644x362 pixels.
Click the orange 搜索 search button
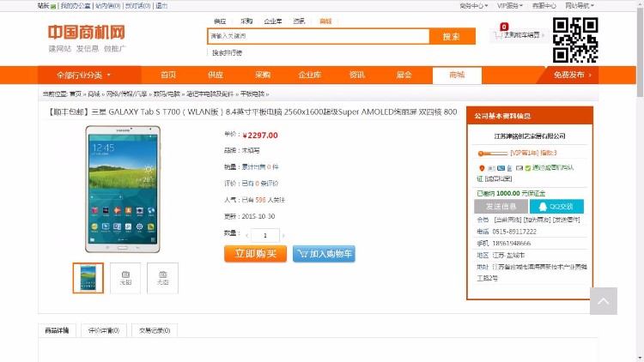(453, 36)
